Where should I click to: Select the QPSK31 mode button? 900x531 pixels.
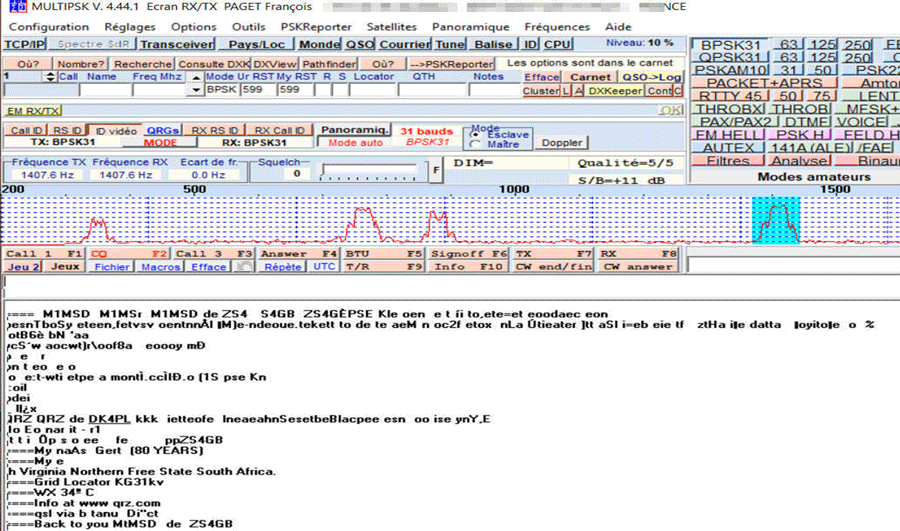[730, 57]
